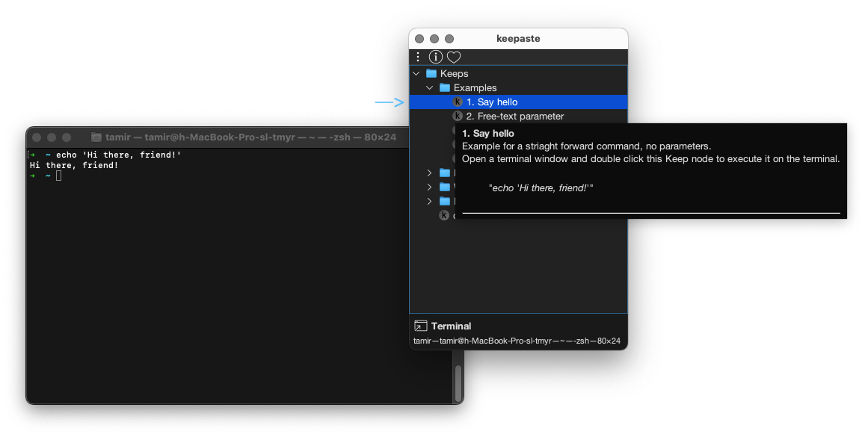
Task: Click the home folder icon in Terminal title bar
Action: coord(96,137)
